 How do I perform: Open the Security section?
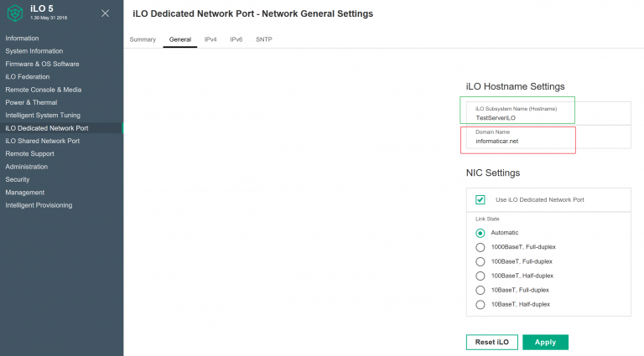click(18, 179)
